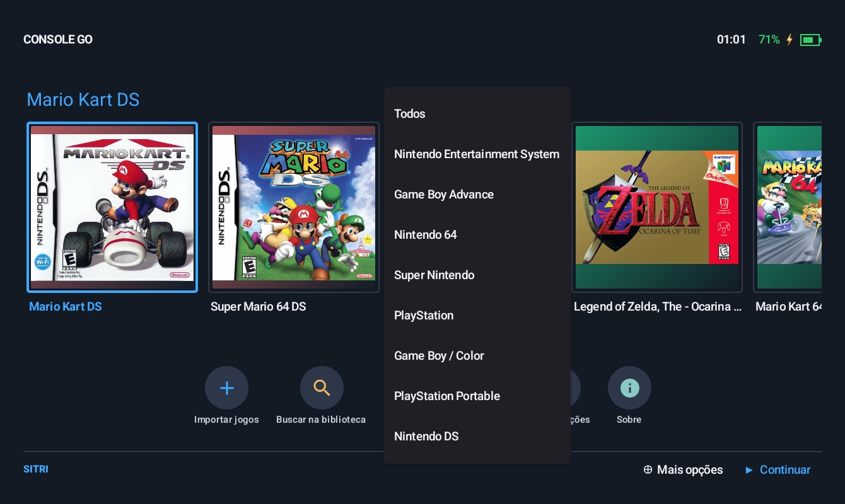This screenshot has height=504, width=845.
Task: Click the Legend of Zelda caption text
Action: (x=658, y=307)
